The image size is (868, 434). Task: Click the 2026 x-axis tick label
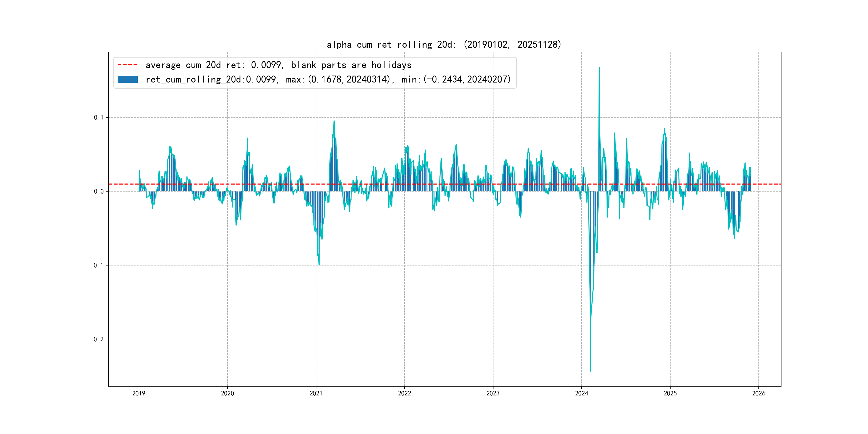click(759, 393)
